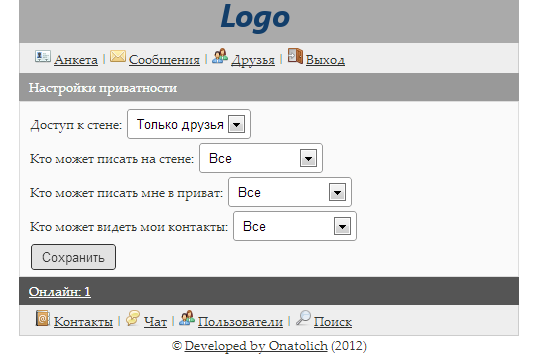
Task: Click the users icon beside Пользователи
Action: pos(187,318)
